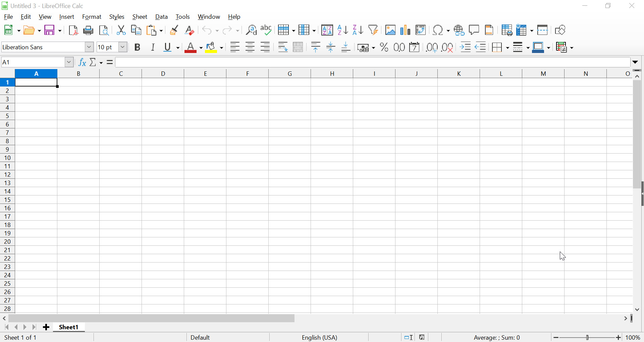Open the Select Function (Sum) dropdown
644x342 pixels.
click(101, 63)
